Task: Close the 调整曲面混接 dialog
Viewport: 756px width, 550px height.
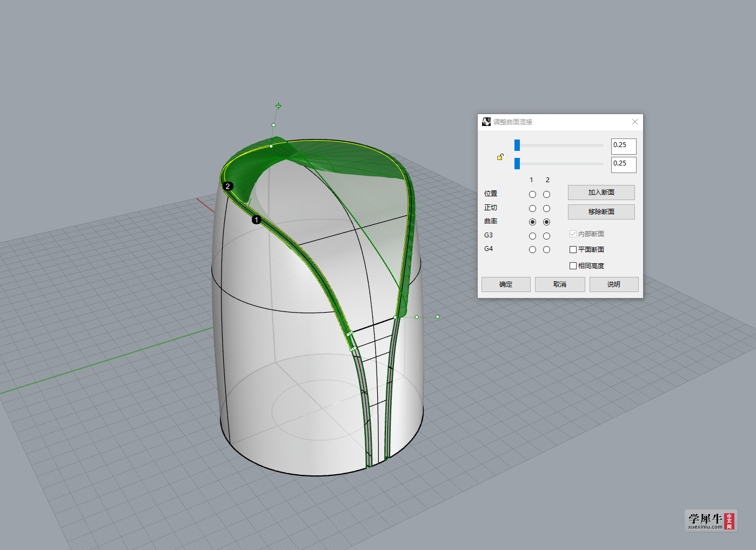Action: click(x=635, y=122)
